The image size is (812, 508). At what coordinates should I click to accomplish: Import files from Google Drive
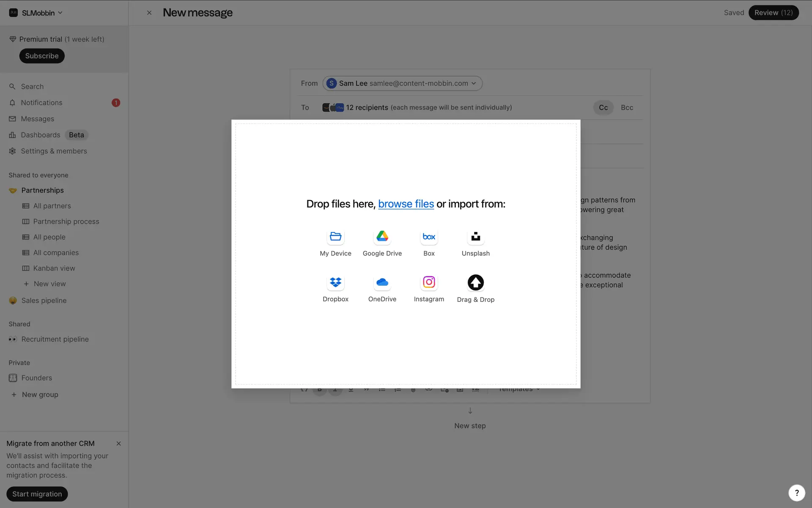pos(382,237)
